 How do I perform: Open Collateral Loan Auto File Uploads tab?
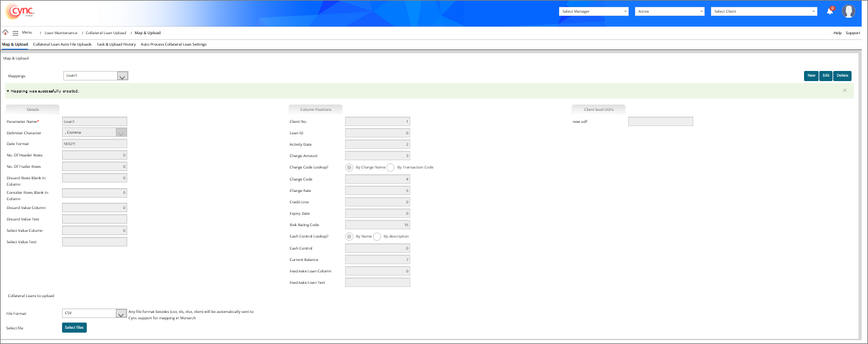point(62,44)
